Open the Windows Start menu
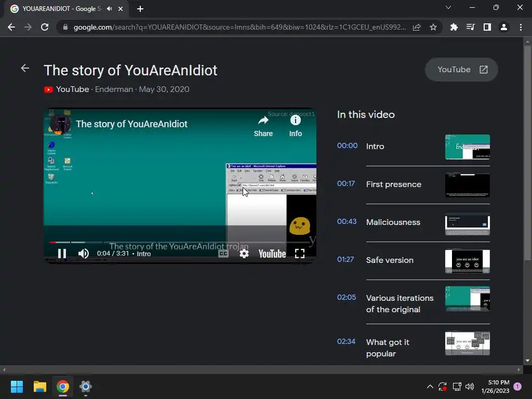This screenshot has width=532, height=399. [x=17, y=387]
